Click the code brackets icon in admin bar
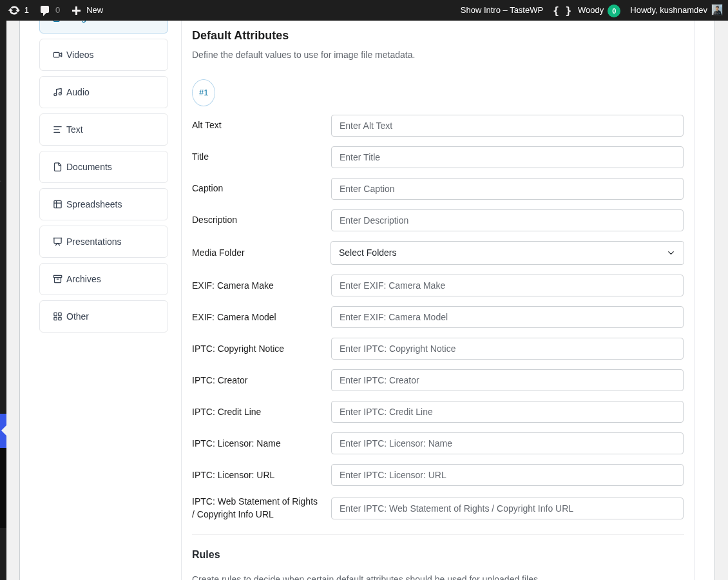This screenshot has width=728, height=580. coord(562,10)
